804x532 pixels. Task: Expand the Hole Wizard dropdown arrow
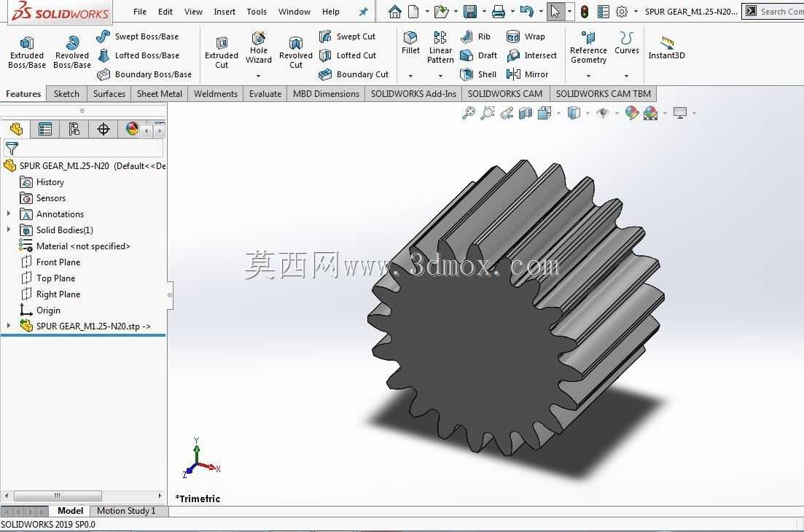(x=259, y=76)
